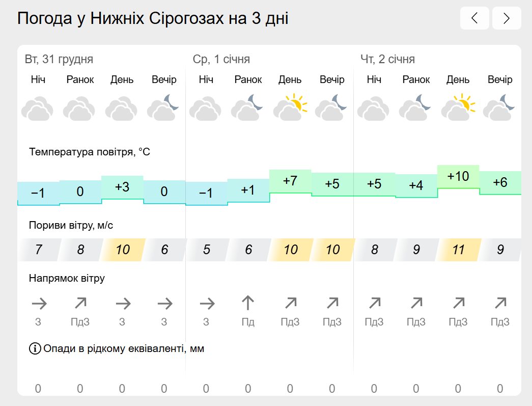Click the north wind arrow labeled Пд
This screenshot has width=532, height=406.
(248, 303)
